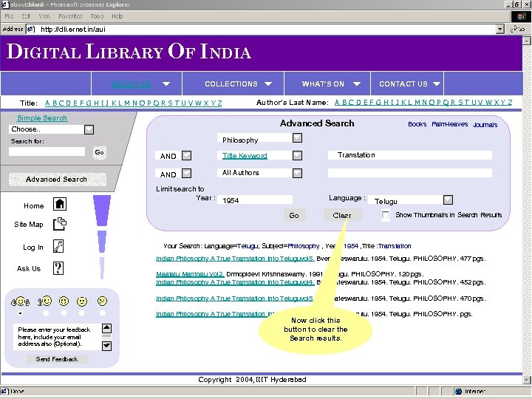The height and width of the screenshot is (399, 532).
Task: Click the Ask Us question mark icon
Action: click(58, 268)
